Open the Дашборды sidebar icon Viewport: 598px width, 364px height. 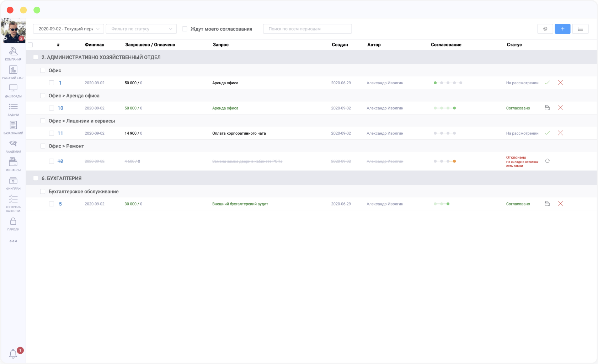13,91
